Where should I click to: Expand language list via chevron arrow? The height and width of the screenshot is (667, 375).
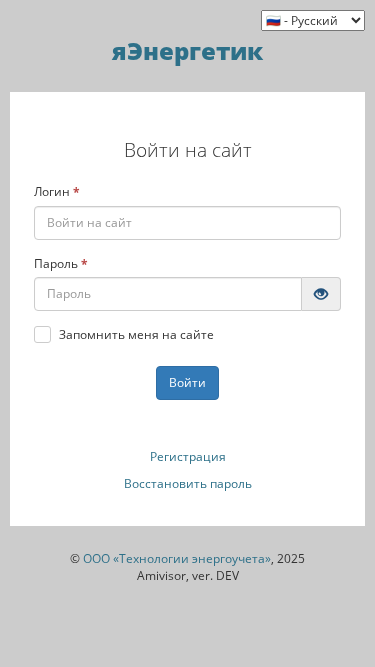coord(356,20)
